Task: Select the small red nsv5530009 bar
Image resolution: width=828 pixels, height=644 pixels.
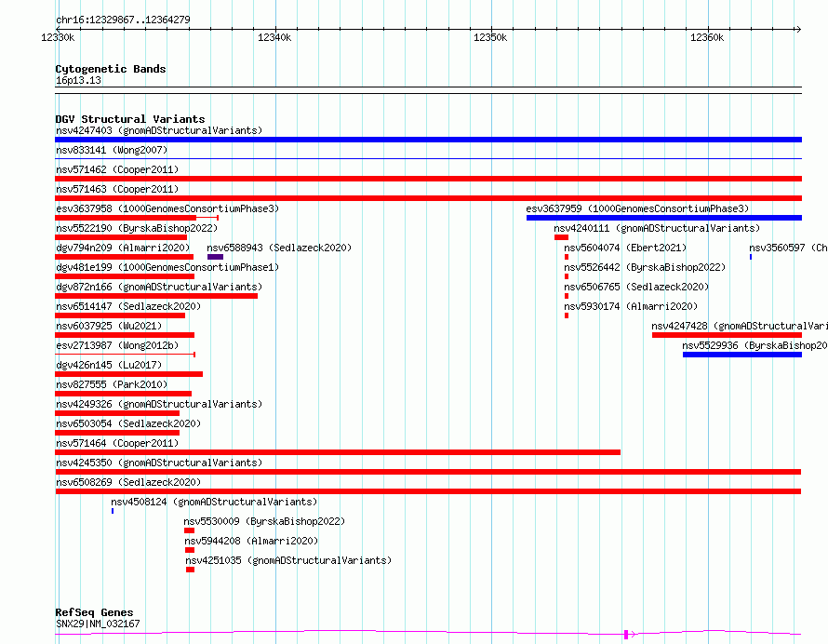Action: (189, 530)
